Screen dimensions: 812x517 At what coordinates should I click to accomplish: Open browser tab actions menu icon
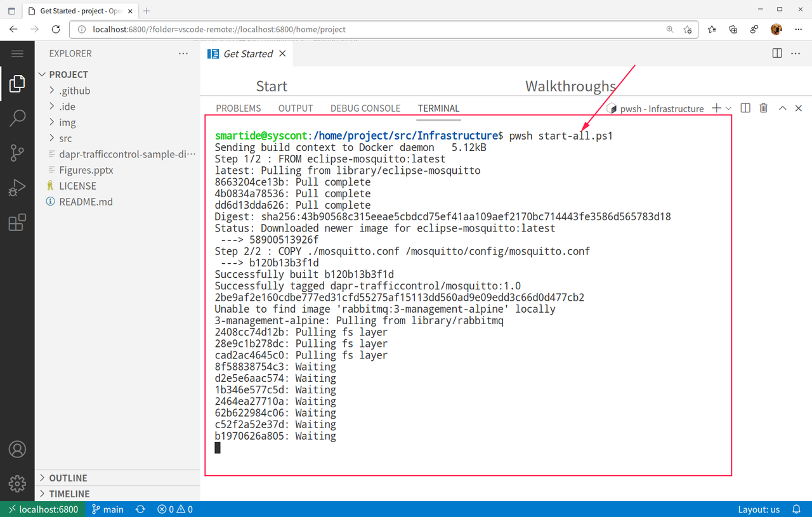coord(11,11)
